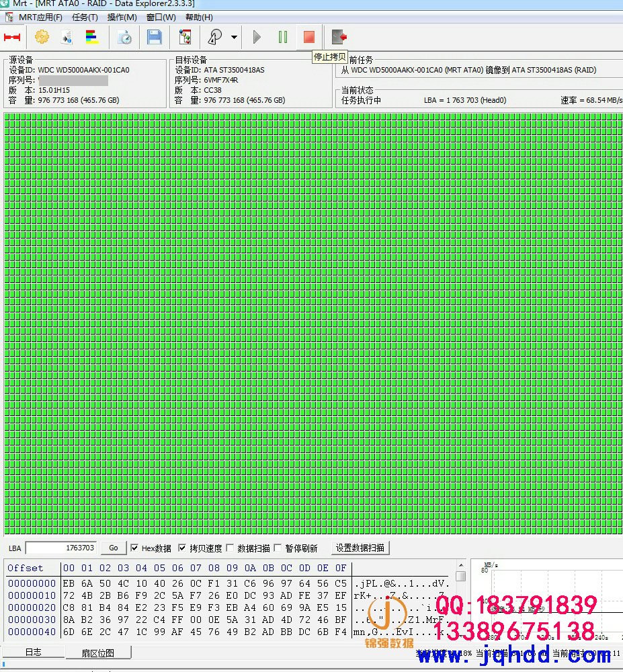Click the task tree document icon
The height and width of the screenshot is (672, 623).
click(x=185, y=37)
